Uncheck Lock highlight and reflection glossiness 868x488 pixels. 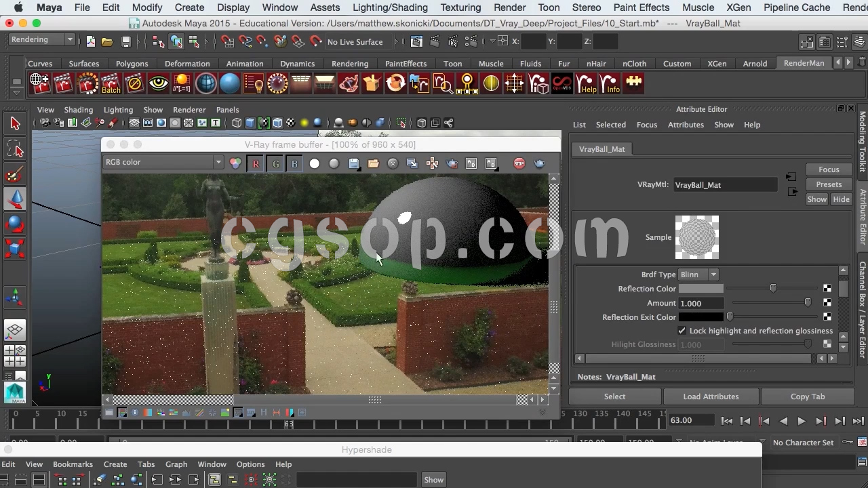pos(682,331)
